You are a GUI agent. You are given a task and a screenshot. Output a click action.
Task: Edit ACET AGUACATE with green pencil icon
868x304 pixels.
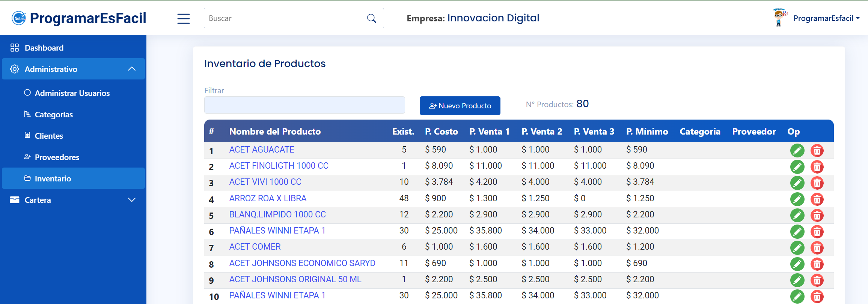[x=797, y=150]
